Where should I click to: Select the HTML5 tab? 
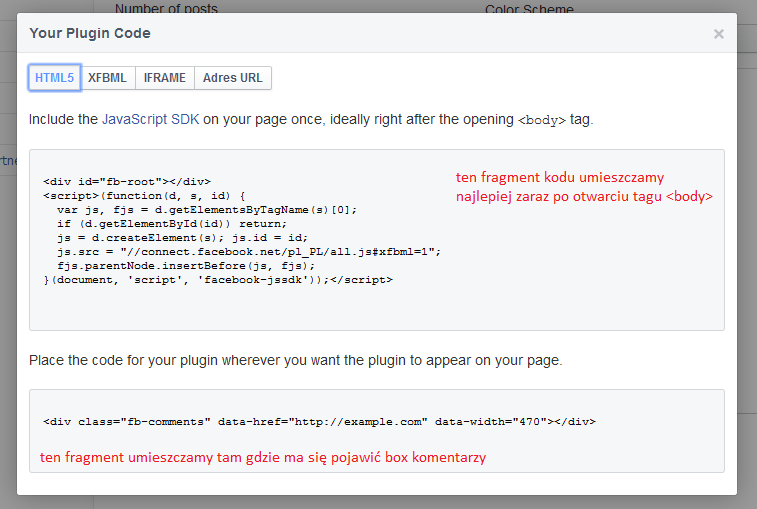click(55, 78)
